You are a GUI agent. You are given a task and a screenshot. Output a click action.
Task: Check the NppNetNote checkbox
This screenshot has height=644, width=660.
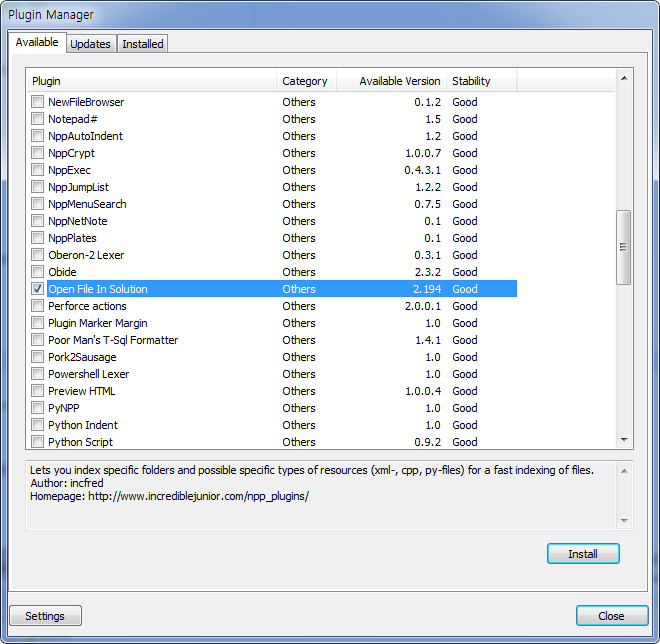click(37, 221)
